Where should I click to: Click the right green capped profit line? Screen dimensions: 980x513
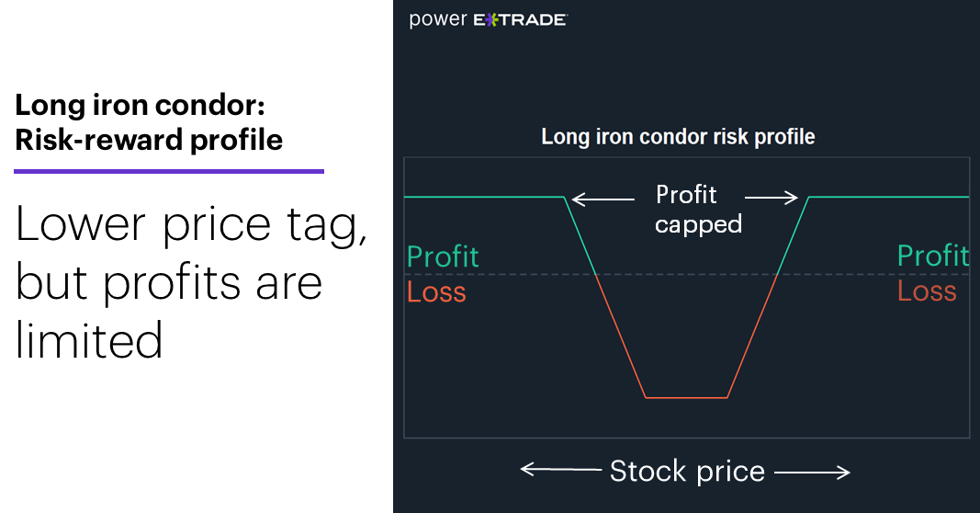pyautogui.click(x=889, y=197)
